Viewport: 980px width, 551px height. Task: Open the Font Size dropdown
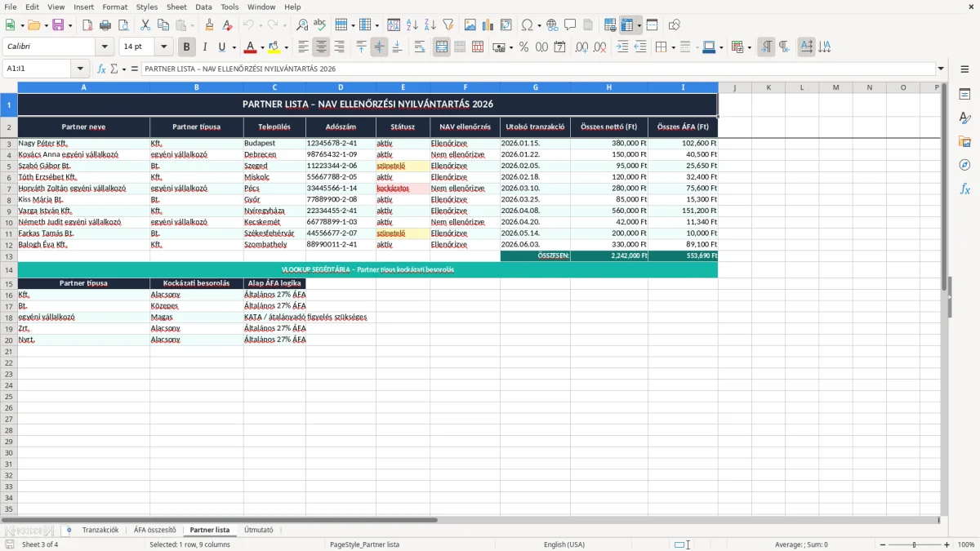click(x=164, y=47)
